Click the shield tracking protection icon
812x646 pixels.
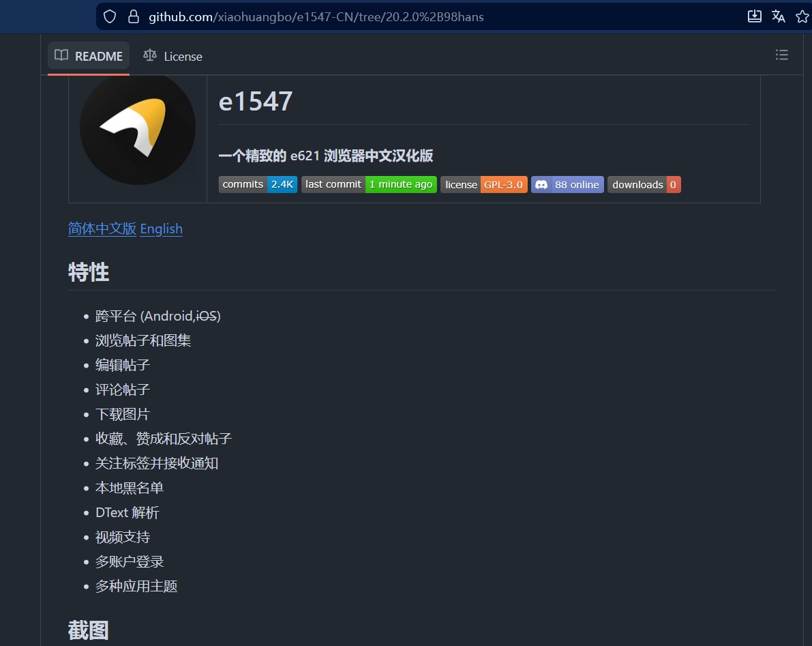pos(110,16)
